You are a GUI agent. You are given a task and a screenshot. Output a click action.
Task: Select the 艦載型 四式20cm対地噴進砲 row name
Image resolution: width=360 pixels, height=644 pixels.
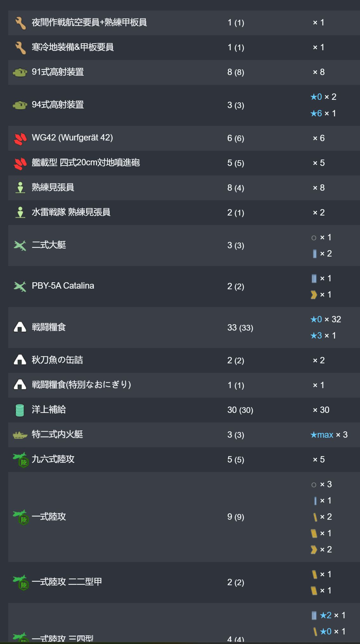(86, 162)
